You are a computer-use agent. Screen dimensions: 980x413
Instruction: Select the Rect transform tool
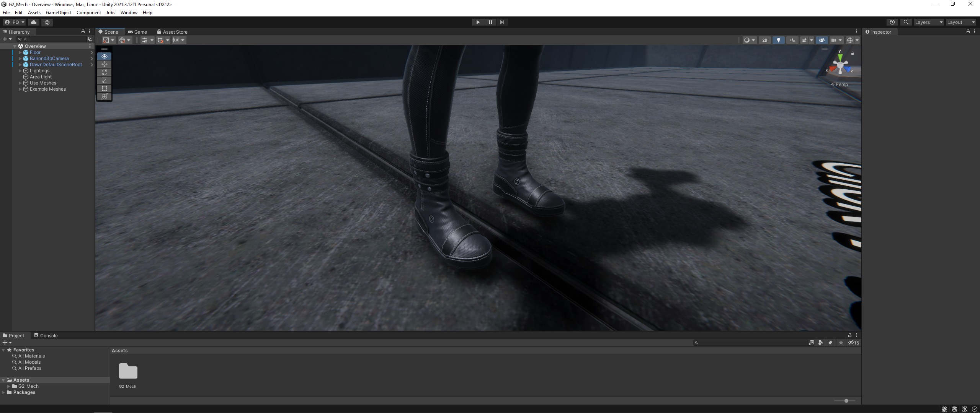click(x=104, y=88)
